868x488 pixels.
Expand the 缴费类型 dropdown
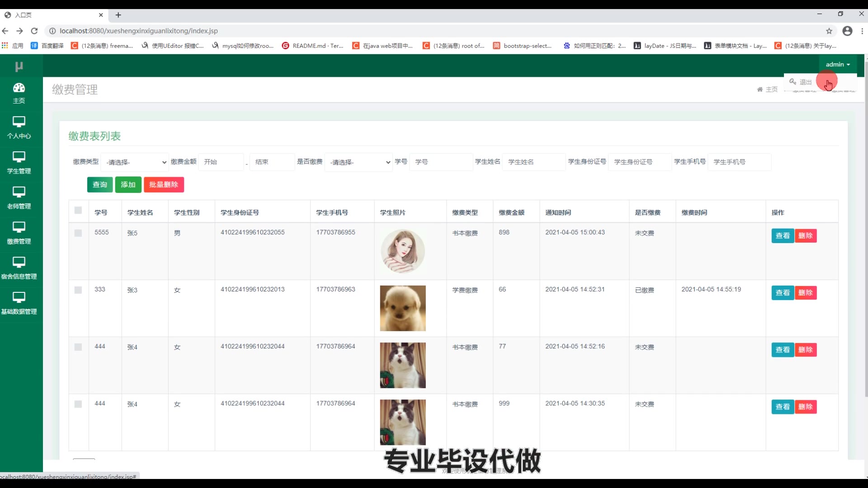[134, 162]
